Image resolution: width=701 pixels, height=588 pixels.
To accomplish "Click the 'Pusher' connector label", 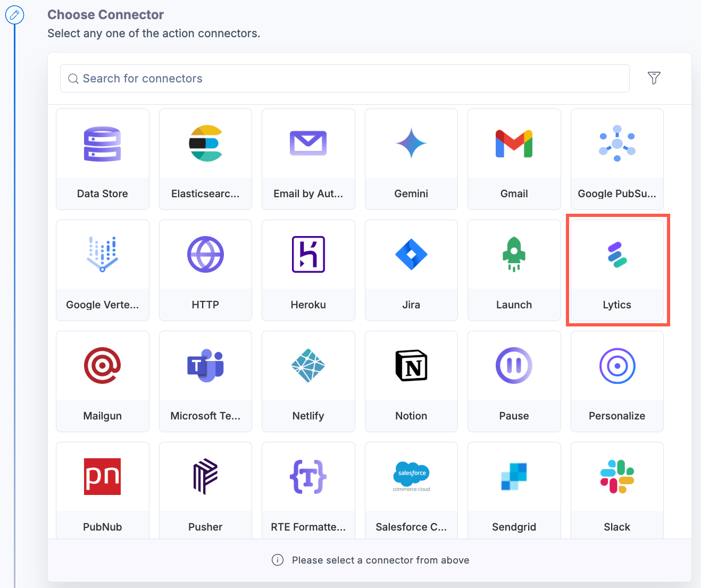I will [205, 527].
